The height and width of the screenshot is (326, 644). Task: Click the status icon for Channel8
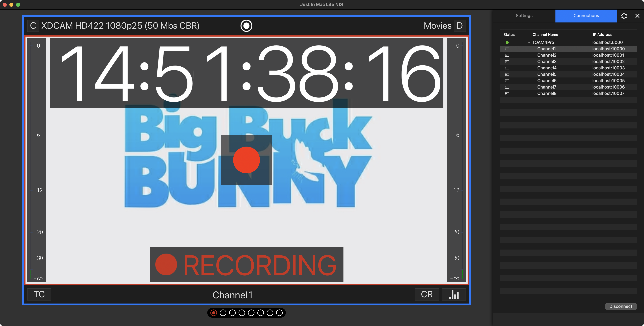coord(507,94)
